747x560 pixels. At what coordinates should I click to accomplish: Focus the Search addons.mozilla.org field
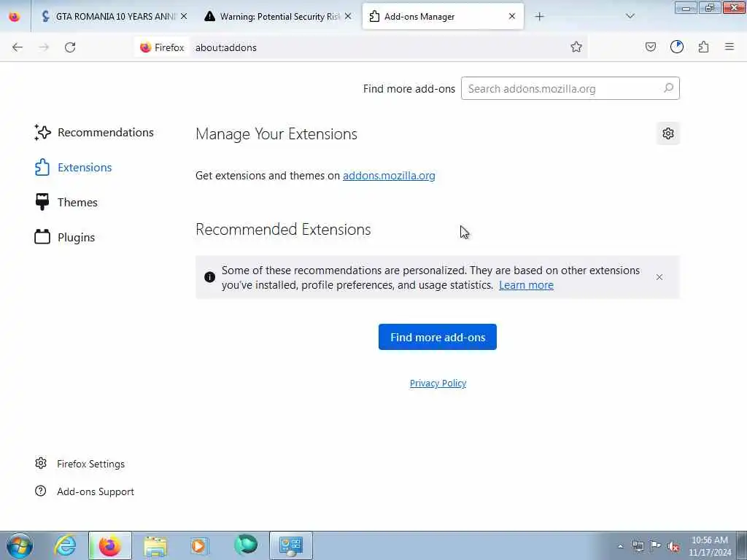point(570,88)
